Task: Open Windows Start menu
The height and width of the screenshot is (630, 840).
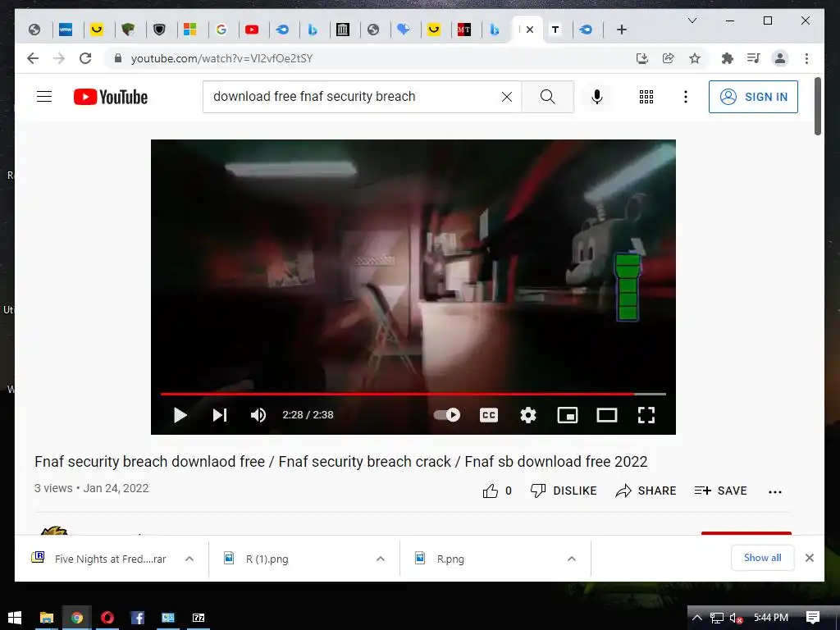Action: coord(15,618)
